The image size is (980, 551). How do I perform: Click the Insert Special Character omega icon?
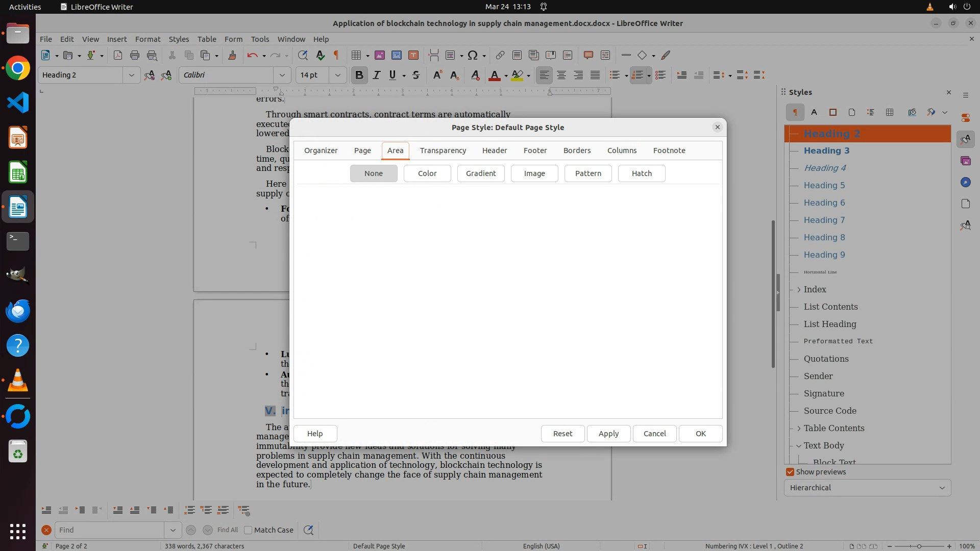click(473, 55)
